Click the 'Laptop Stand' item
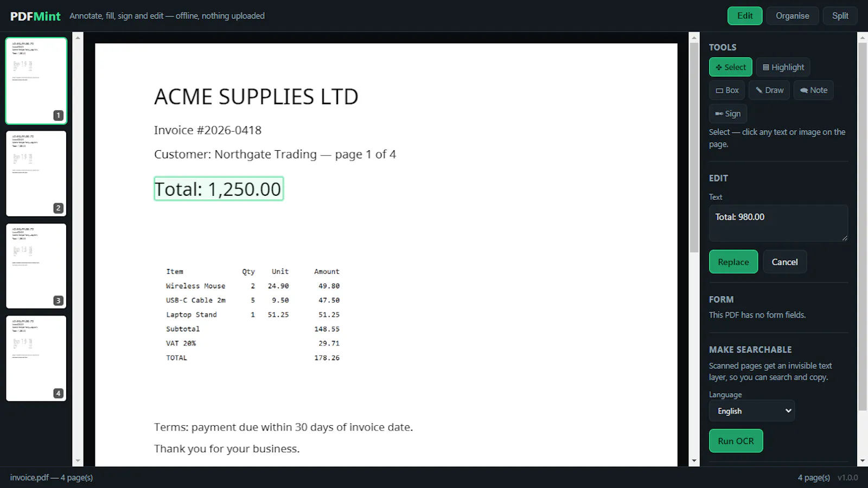The height and width of the screenshot is (488, 868). [192, 314]
